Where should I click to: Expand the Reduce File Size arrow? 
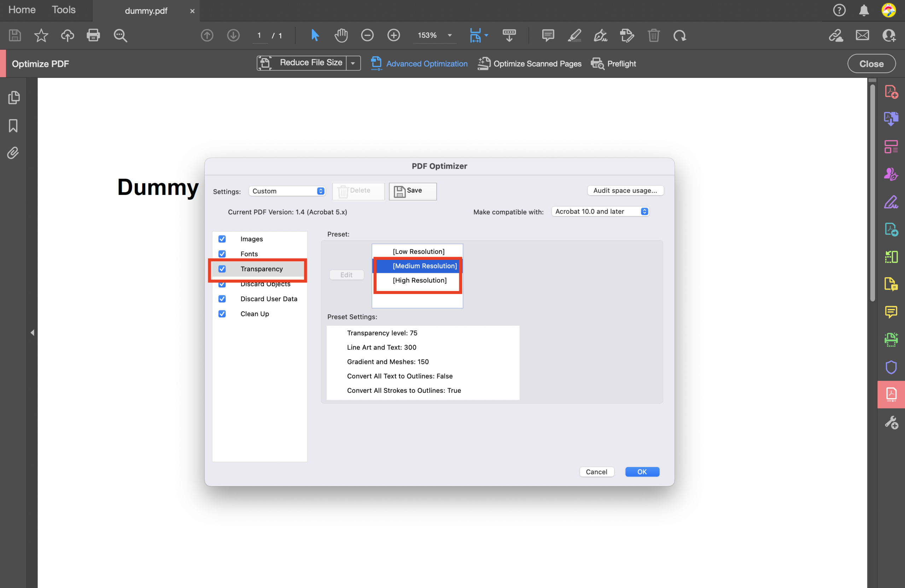tap(353, 63)
